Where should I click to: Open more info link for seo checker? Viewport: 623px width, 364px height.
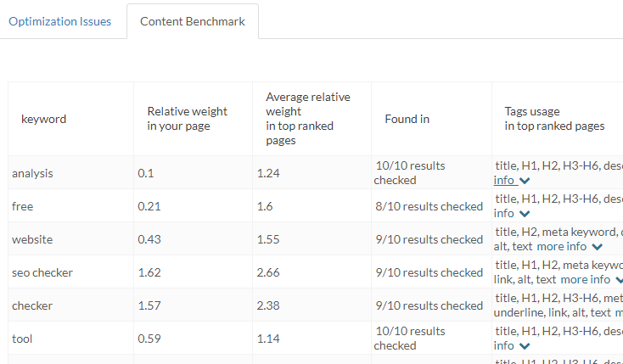pos(586,279)
